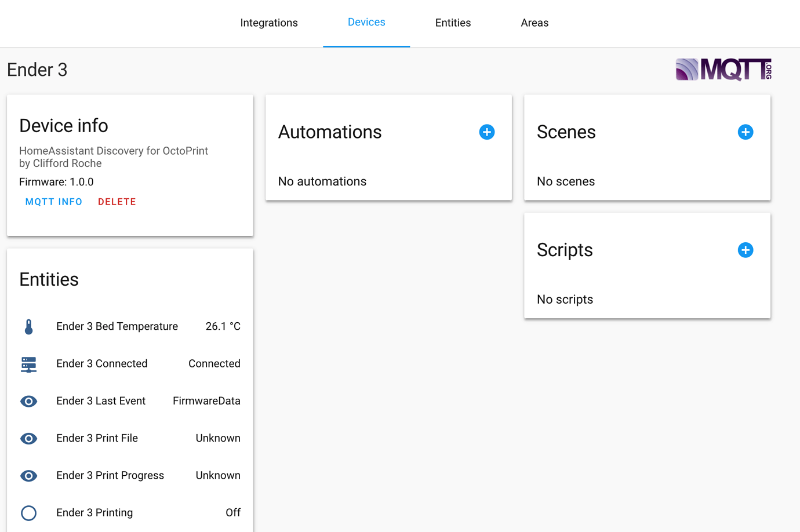Open the Entities tab

coord(453,23)
